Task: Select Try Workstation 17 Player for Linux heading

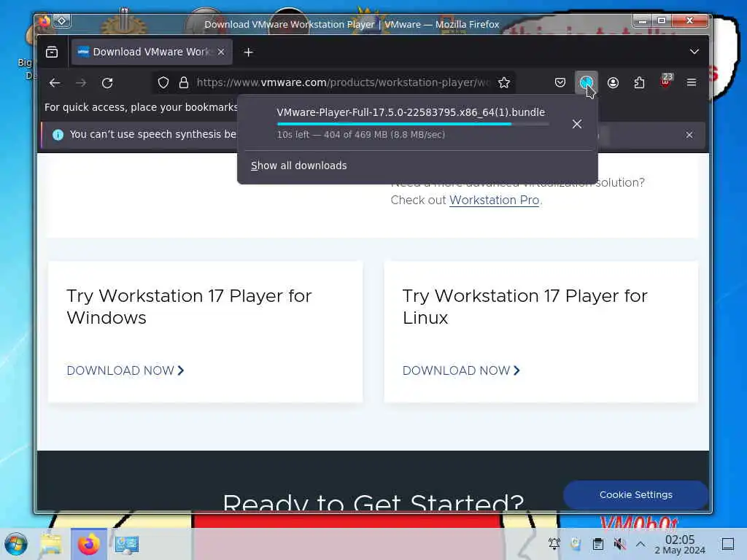Action: 525,307
